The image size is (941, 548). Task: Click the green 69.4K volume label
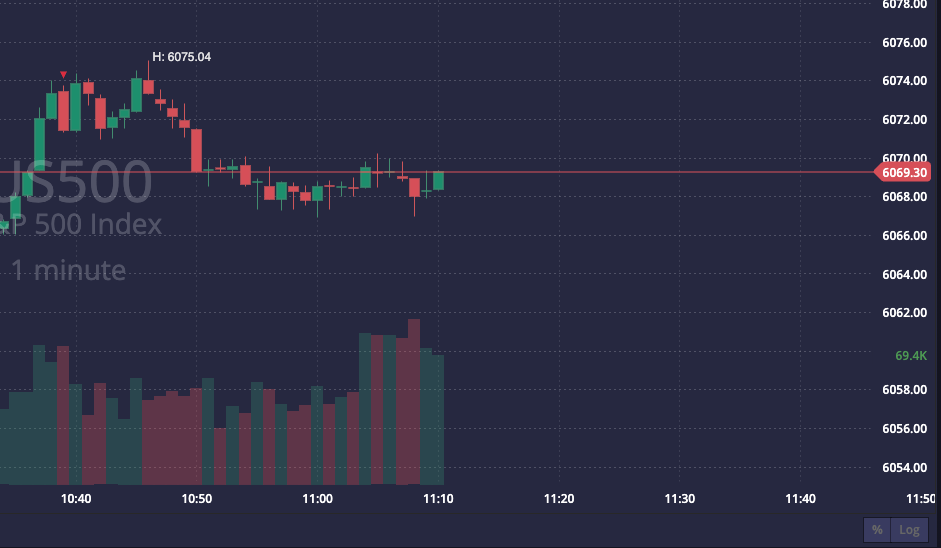[x=911, y=355]
